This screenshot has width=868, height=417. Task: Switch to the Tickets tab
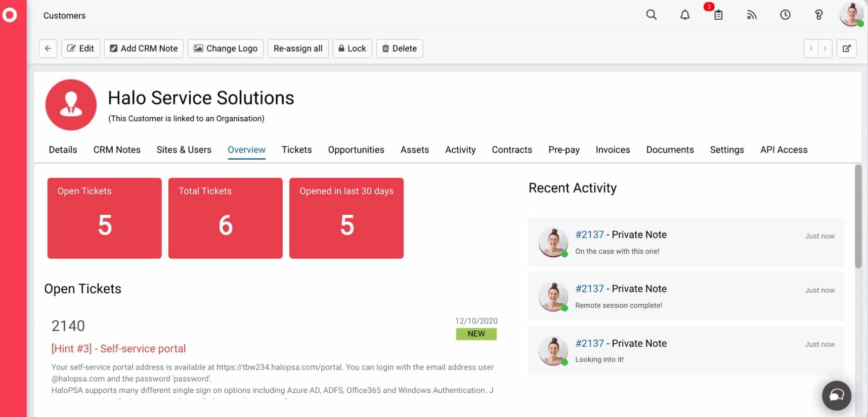click(296, 150)
